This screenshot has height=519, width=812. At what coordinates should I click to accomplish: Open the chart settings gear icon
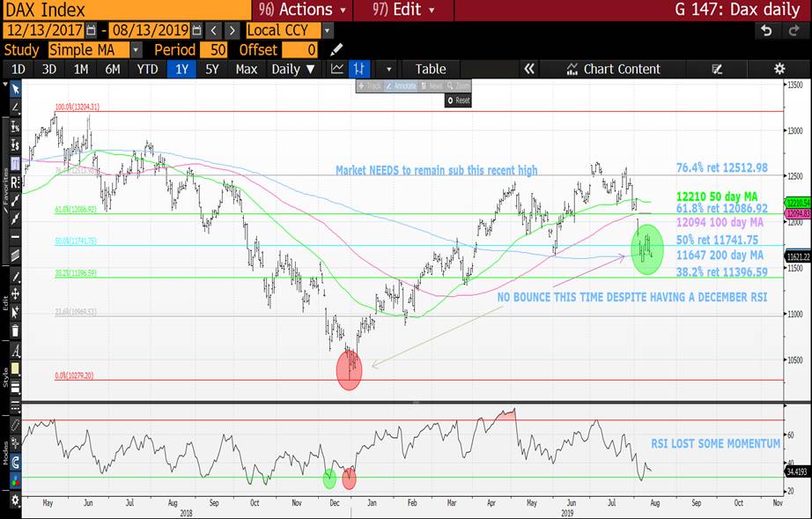pos(779,69)
